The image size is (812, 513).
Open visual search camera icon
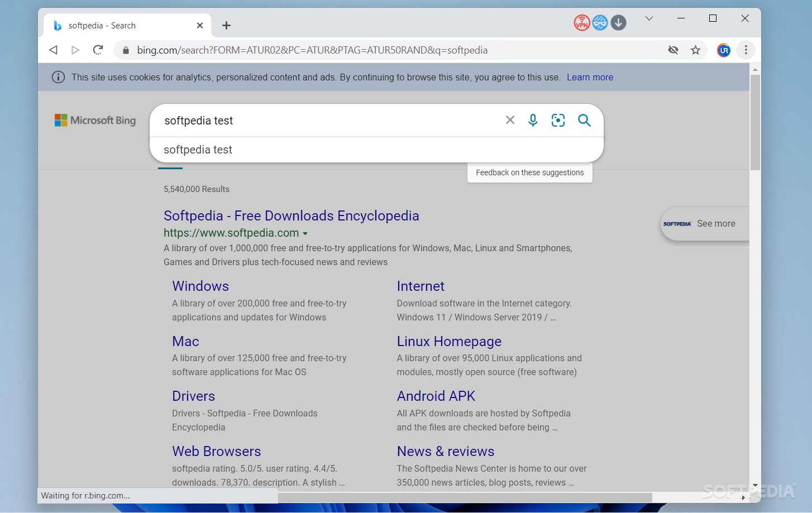click(x=558, y=120)
